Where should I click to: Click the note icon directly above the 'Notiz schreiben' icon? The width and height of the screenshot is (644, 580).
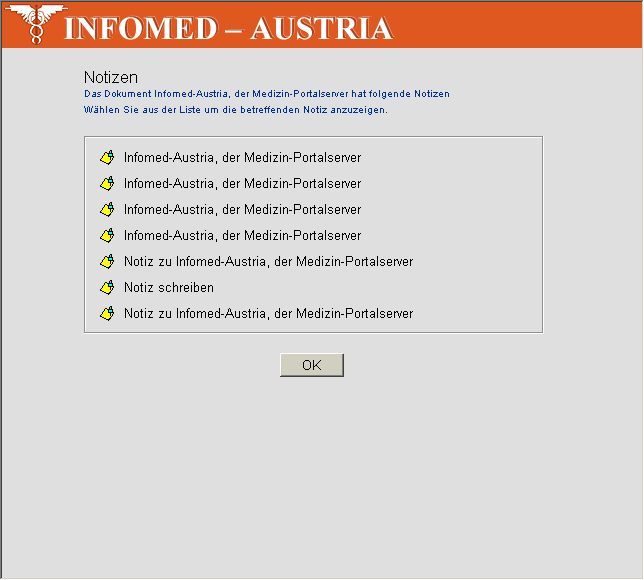tap(107, 262)
